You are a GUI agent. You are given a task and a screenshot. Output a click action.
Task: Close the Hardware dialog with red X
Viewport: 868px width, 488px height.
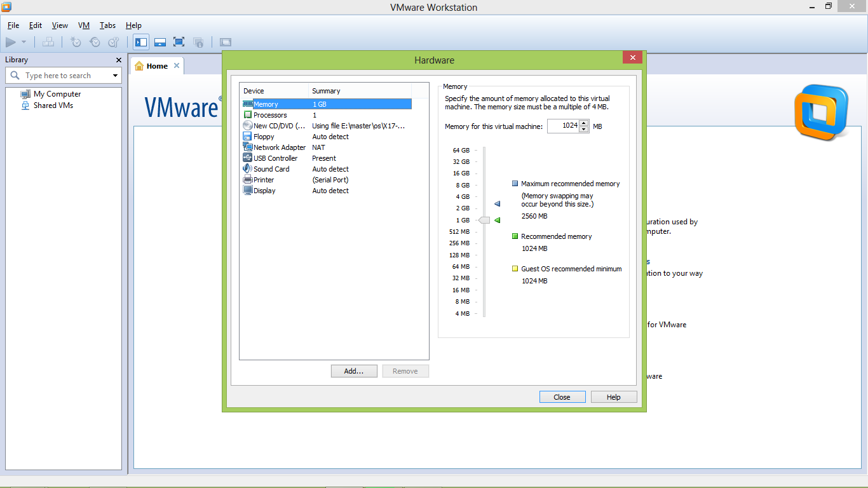tap(632, 58)
